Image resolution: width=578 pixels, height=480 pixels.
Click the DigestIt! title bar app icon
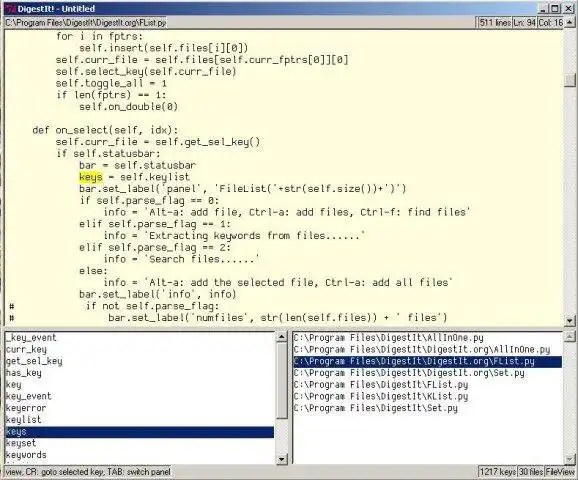point(11,8)
